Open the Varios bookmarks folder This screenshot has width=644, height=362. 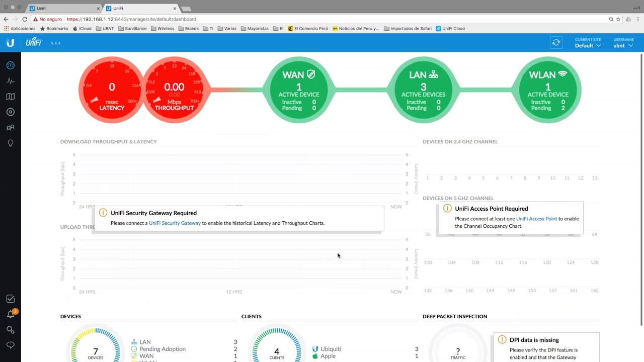point(227,29)
